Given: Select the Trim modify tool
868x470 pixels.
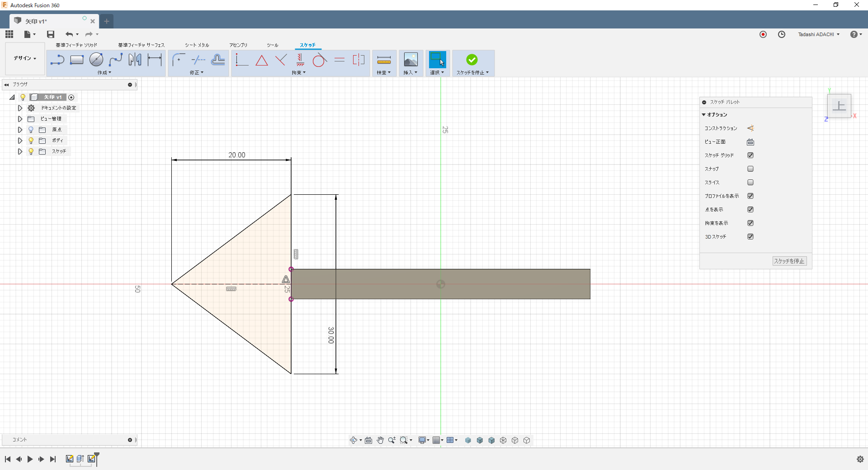Looking at the screenshot, I should [198, 60].
